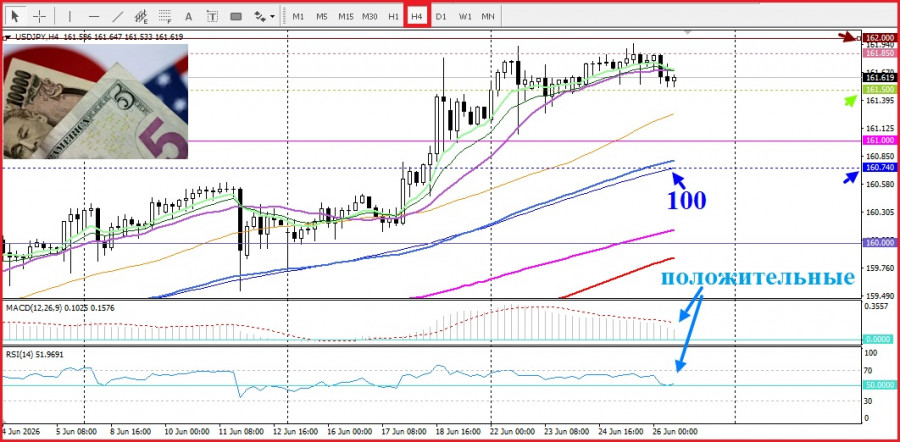Click the 162.000 price level label
The width and height of the screenshot is (900, 442).
(x=879, y=37)
